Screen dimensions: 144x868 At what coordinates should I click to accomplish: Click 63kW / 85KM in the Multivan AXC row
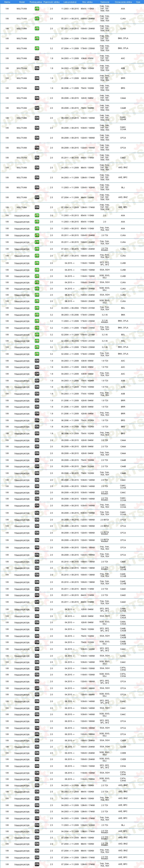tap(87, 58)
